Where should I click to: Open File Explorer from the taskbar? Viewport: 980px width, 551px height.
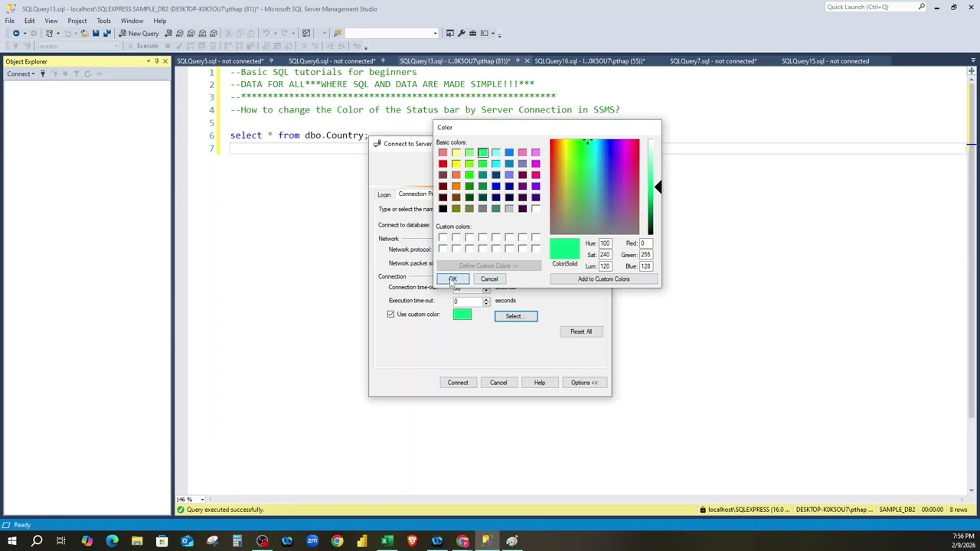pyautogui.click(x=137, y=542)
